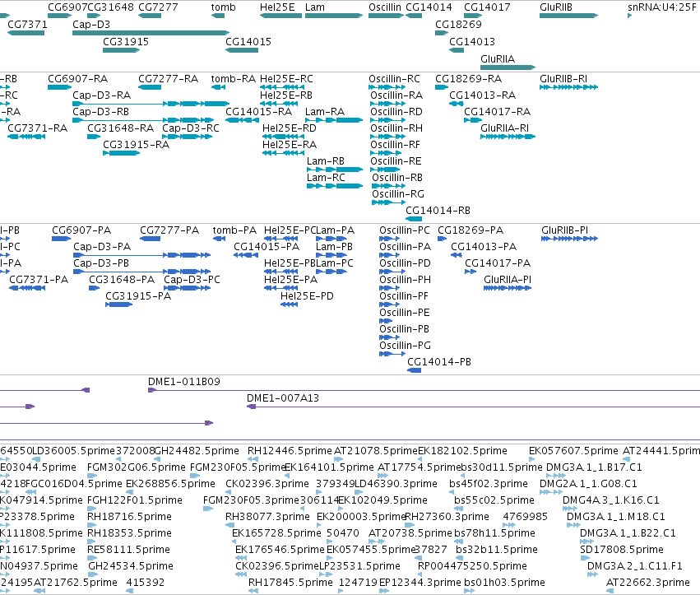The height and width of the screenshot is (595, 700).
Task: Select the CG31915 gene feature
Action: (x=122, y=50)
